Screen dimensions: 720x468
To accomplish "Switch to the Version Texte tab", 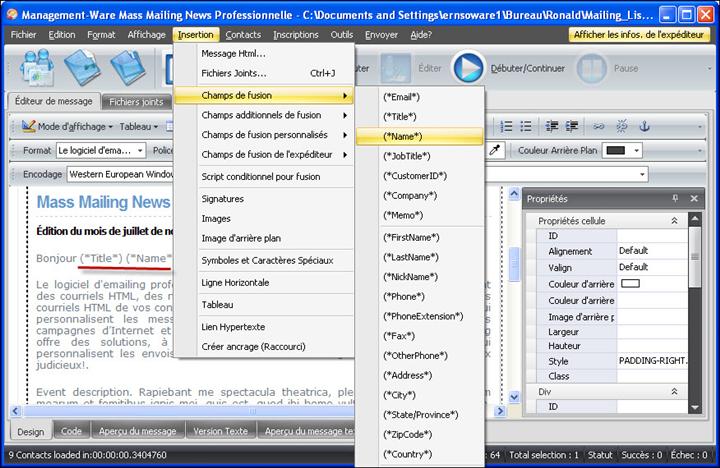I will tap(220, 431).
